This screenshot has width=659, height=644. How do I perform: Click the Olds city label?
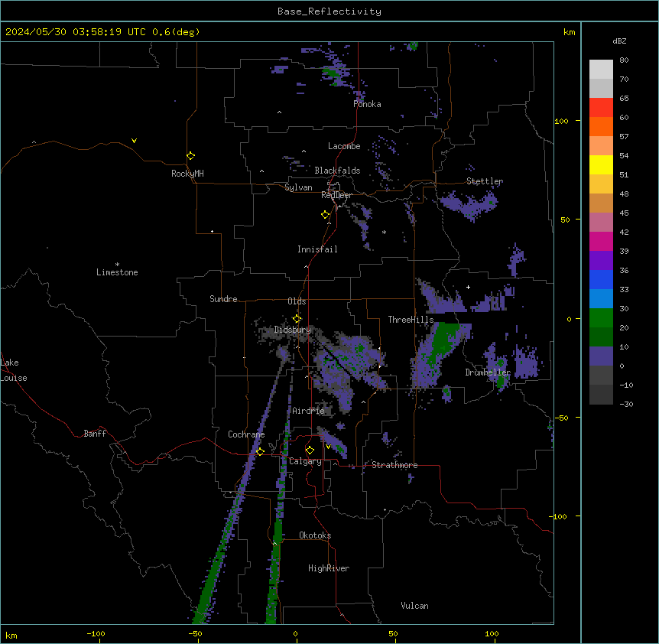297,301
